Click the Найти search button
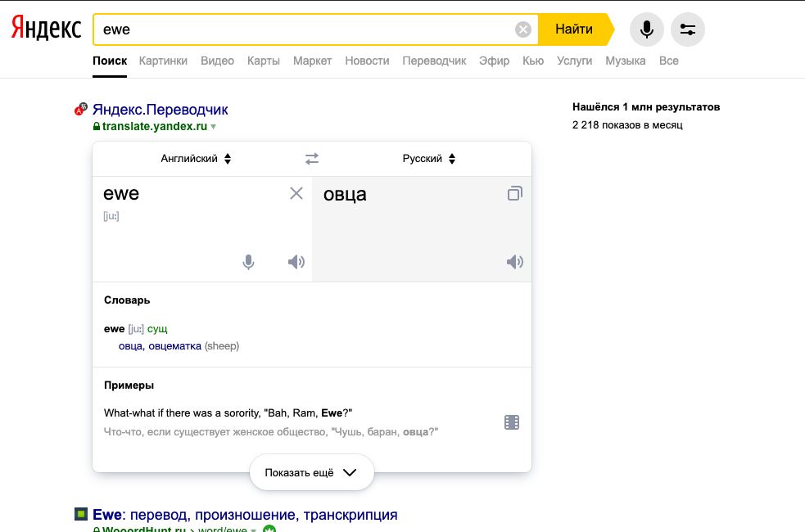Image resolution: width=805 pixels, height=532 pixels. point(574,29)
